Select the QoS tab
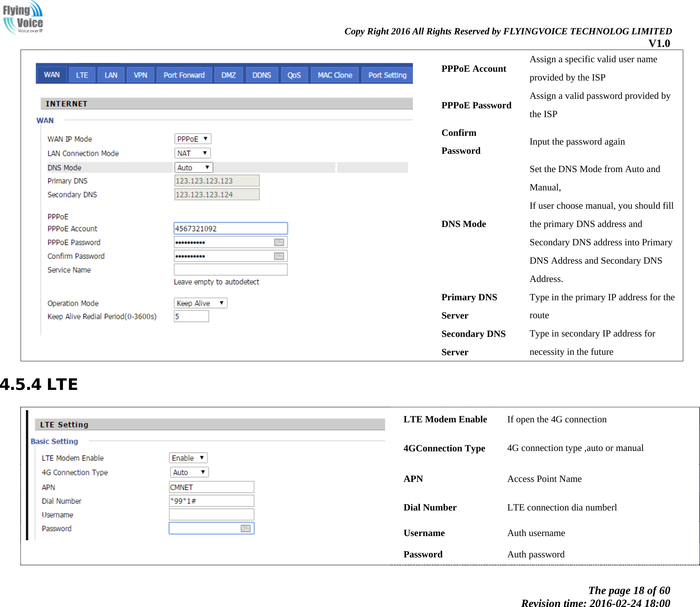Viewport: 700px width, 607px height. point(294,74)
